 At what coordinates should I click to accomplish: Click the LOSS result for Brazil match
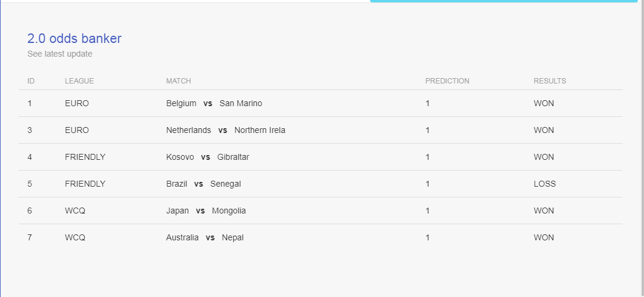click(x=545, y=184)
